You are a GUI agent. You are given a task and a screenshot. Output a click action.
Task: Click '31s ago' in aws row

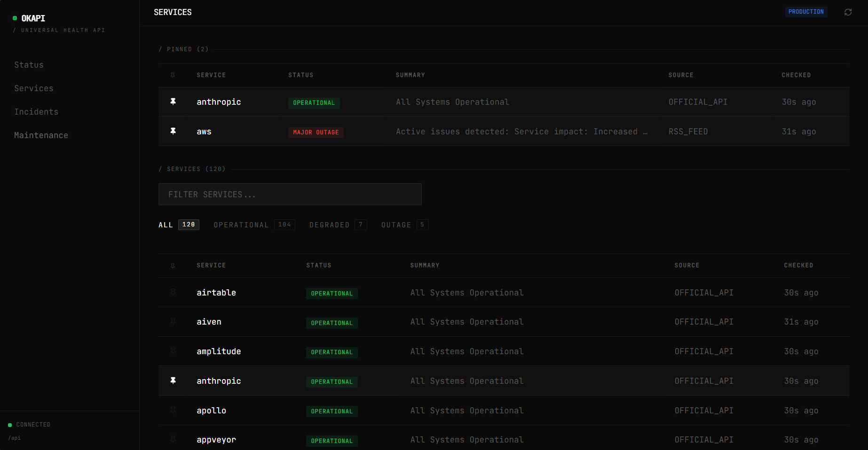coord(799,132)
